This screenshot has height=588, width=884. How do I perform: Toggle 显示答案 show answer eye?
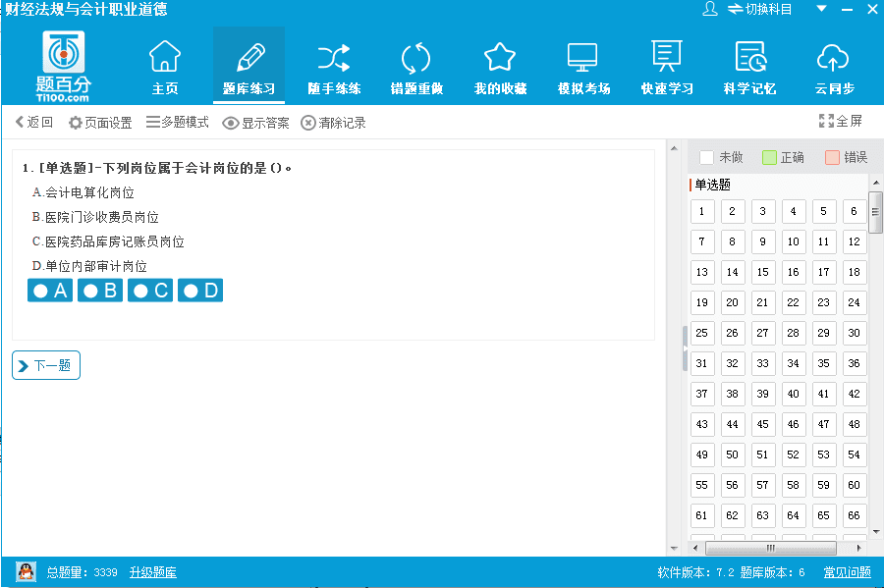(x=255, y=123)
